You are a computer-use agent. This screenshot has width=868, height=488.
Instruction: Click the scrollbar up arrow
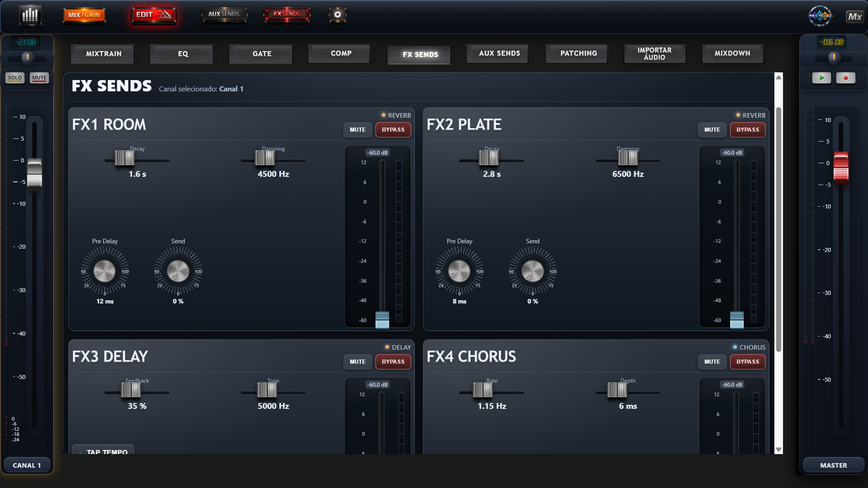[x=778, y=77]
